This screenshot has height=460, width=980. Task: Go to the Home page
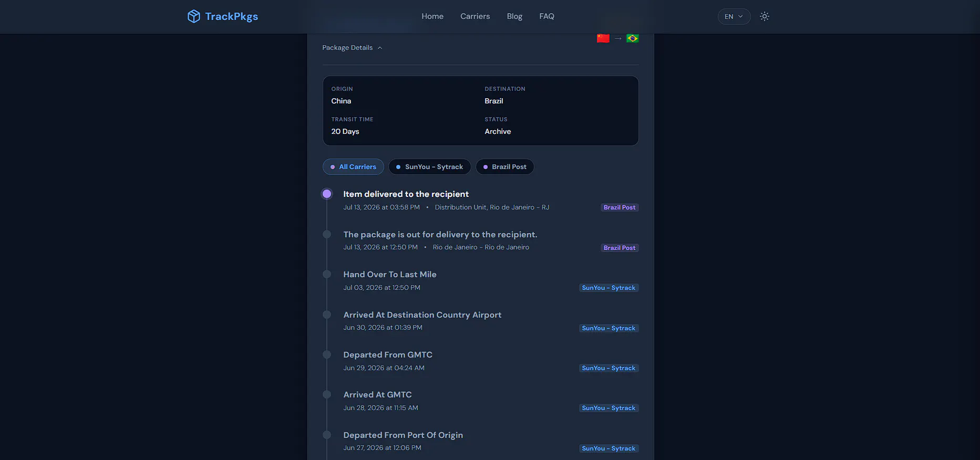tap(432, 16)
